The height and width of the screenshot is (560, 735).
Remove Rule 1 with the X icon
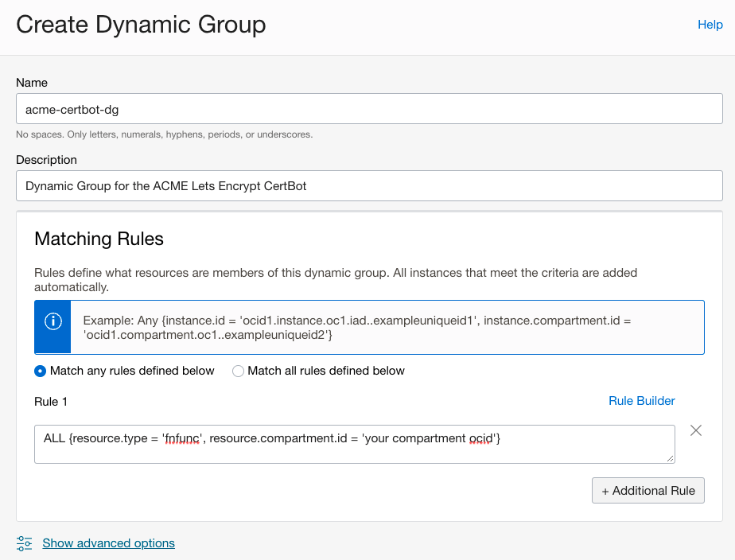[696, 430]
